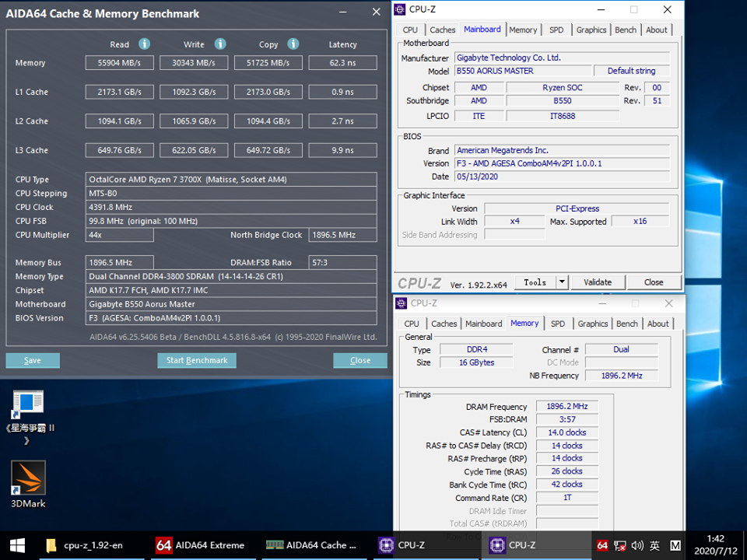The image size is (747, 560).
Task: Click the Save button in AIDA64
Action: (32, 360)
